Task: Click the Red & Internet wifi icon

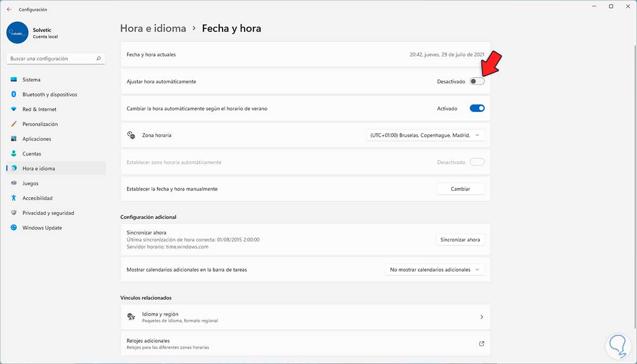Action: (x=14, y=109)
